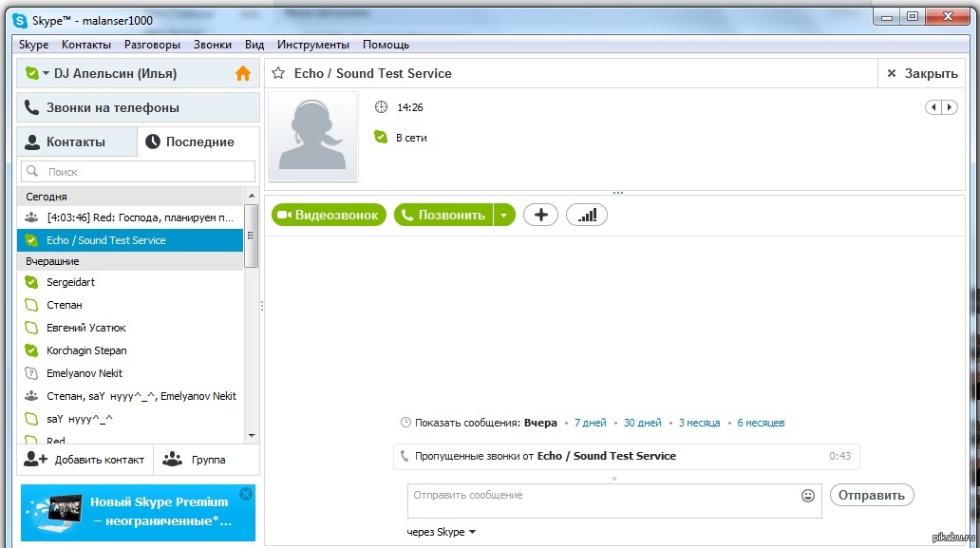Screen dimensions: 980x548
Task: Show messages from 7 дней
Action: click(590, 423)
